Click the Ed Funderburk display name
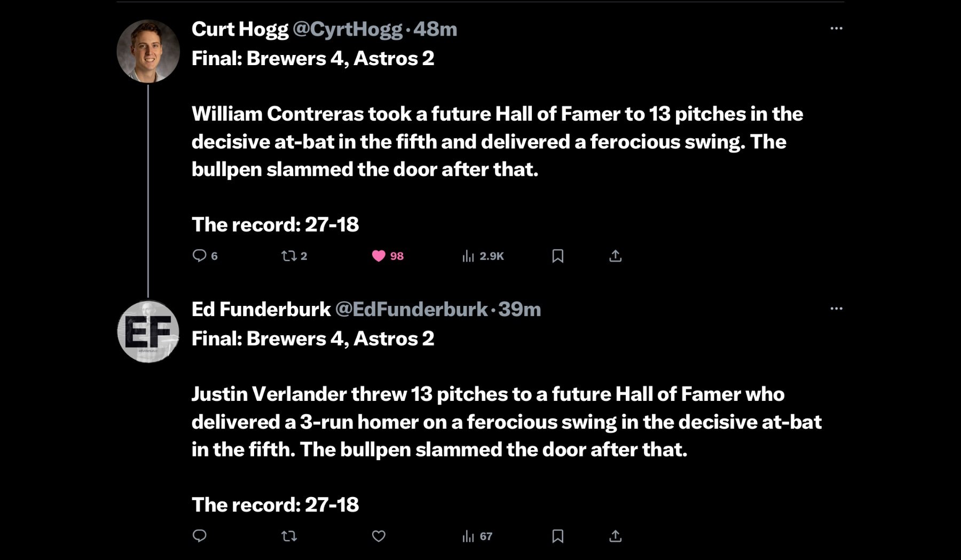961x560 pixels. [261, 309]
